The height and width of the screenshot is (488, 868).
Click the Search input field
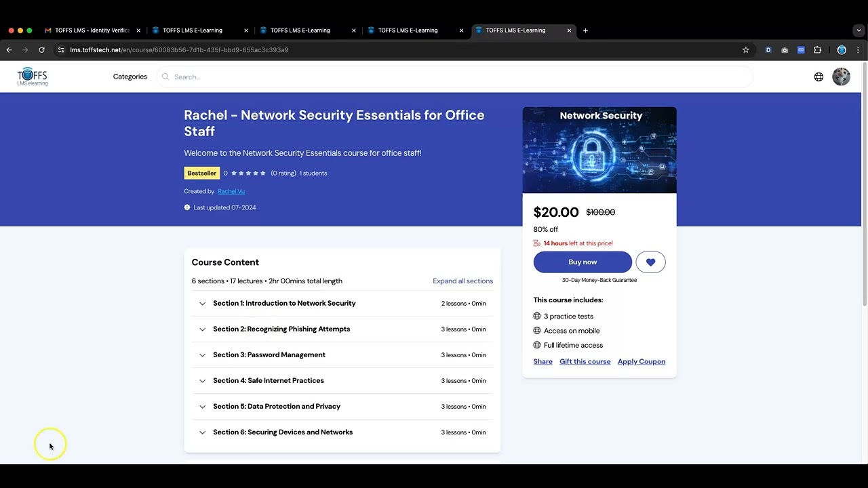[454, 77]
